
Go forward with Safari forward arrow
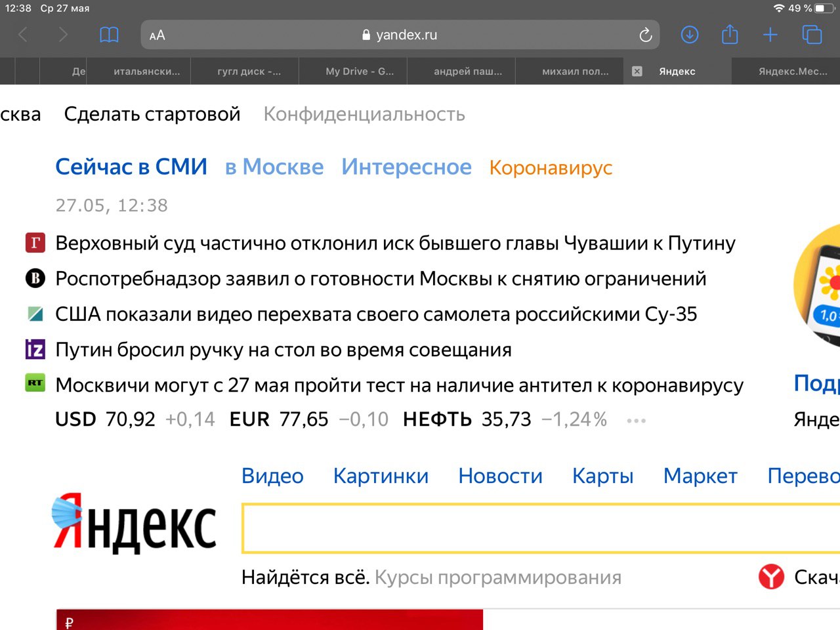tap(63, 35)
